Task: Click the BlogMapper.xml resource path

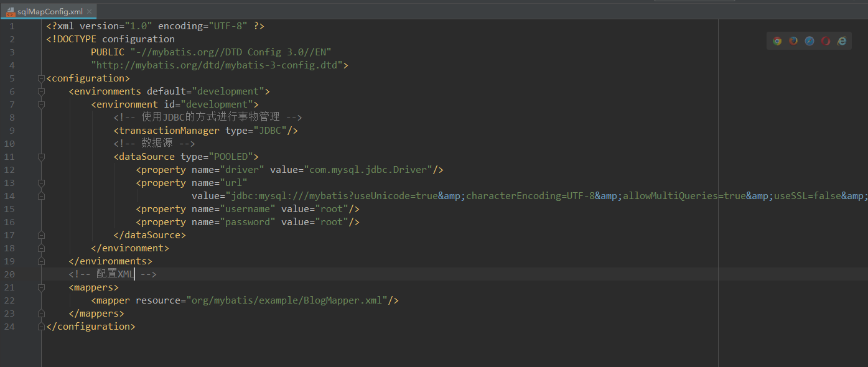Action: [287, 300]
